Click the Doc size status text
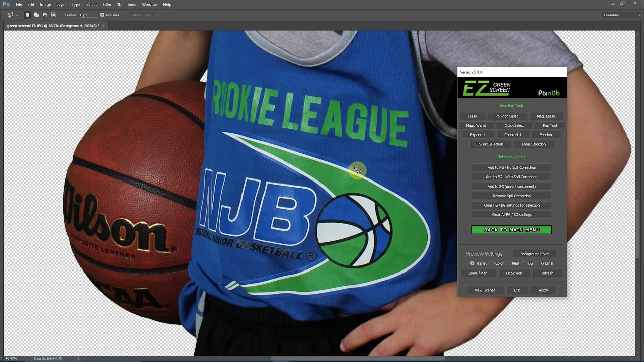The width and height of the screenshot is (644, 362). [x=49, y=358]
